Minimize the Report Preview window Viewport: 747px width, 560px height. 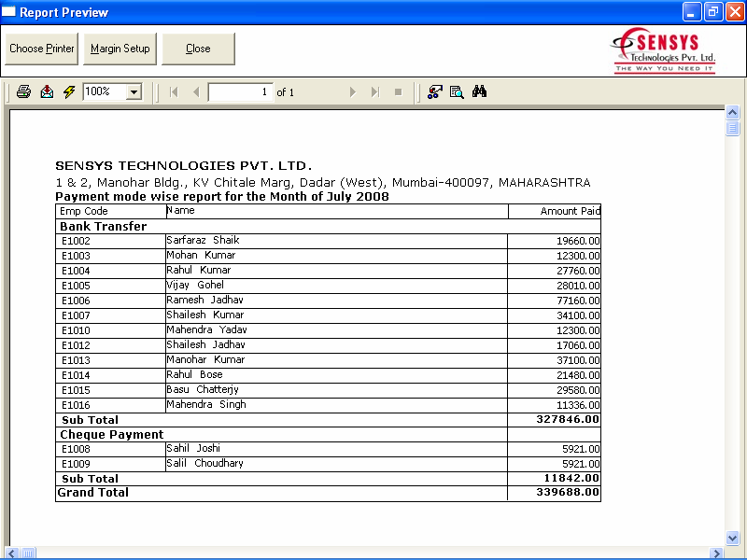point(692,12)
